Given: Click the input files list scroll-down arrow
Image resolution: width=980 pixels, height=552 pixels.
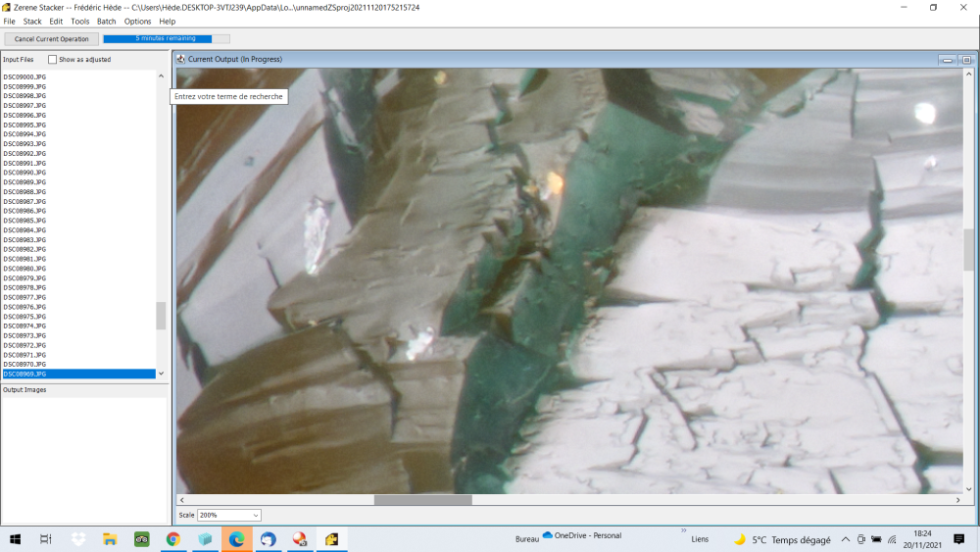Looking at the screenshot, I should (x=161, y=374).
